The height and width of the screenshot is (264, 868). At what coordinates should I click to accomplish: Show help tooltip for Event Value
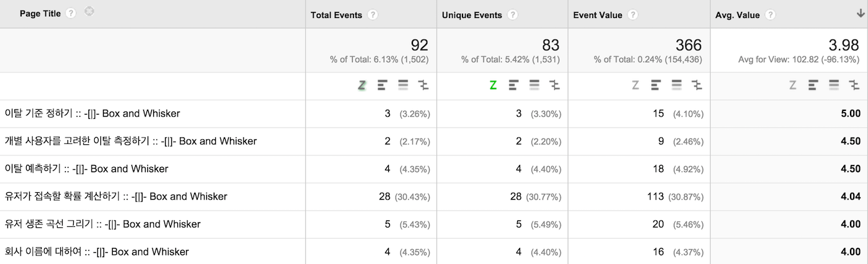[x=633, y=15]
